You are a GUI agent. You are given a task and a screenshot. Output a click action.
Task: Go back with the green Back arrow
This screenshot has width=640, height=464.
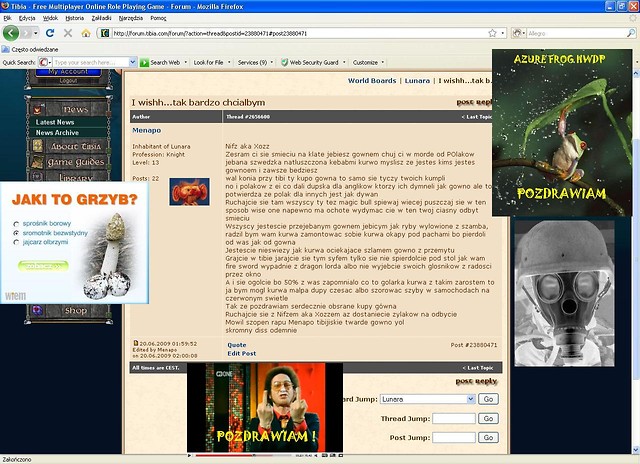tap(11, 33)
